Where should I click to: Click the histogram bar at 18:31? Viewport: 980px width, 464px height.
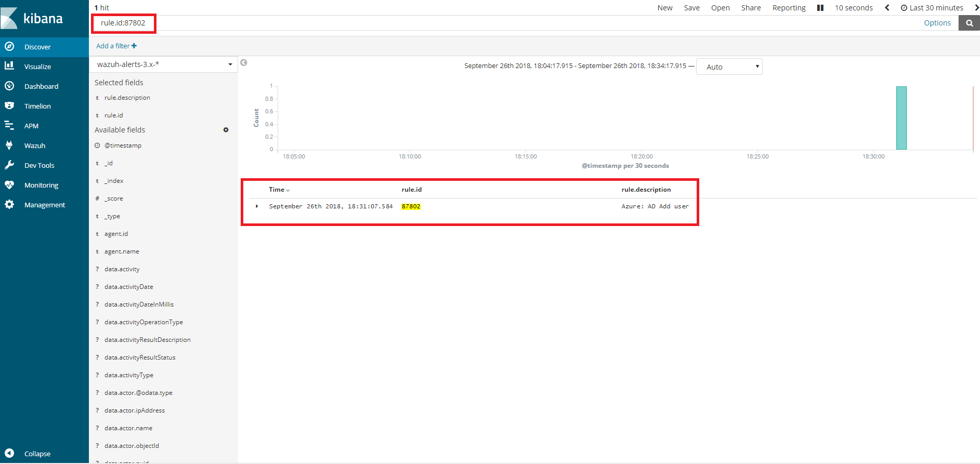(901, 118)
